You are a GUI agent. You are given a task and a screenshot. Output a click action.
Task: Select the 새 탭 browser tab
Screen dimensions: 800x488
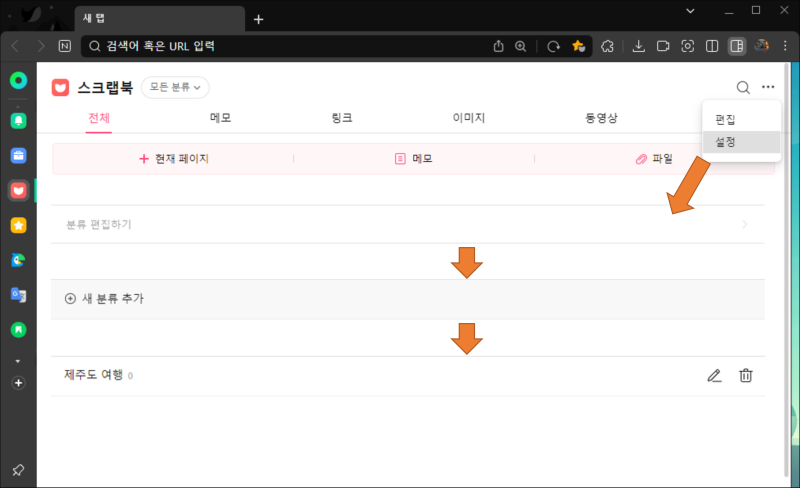[160, 18]
